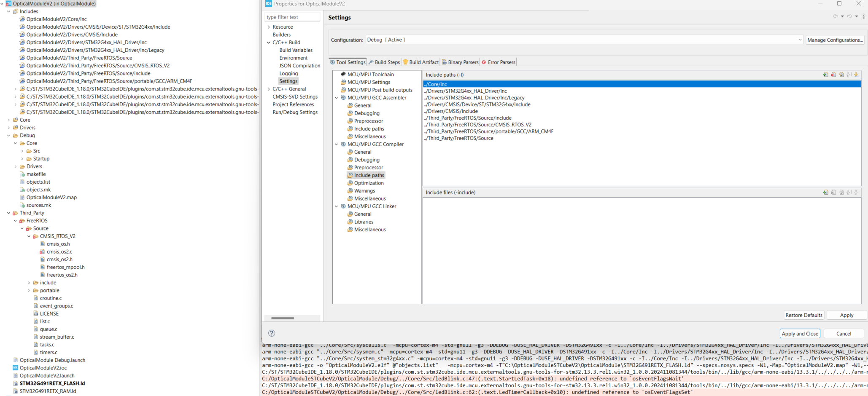
Task: Click the Delete include path icon
Action: [x=833, y=75]
